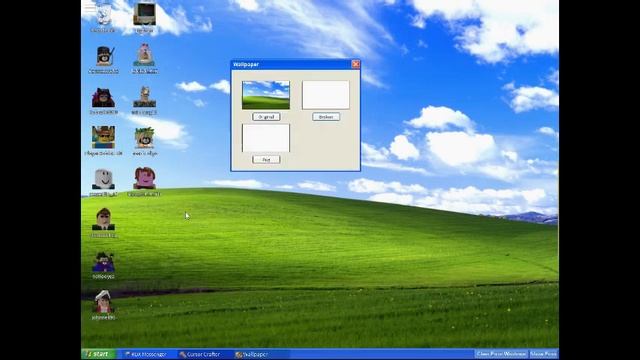The image size is (640, 360).
Task: Close the Wallpaper dialog window
Action: pos(356,64)
